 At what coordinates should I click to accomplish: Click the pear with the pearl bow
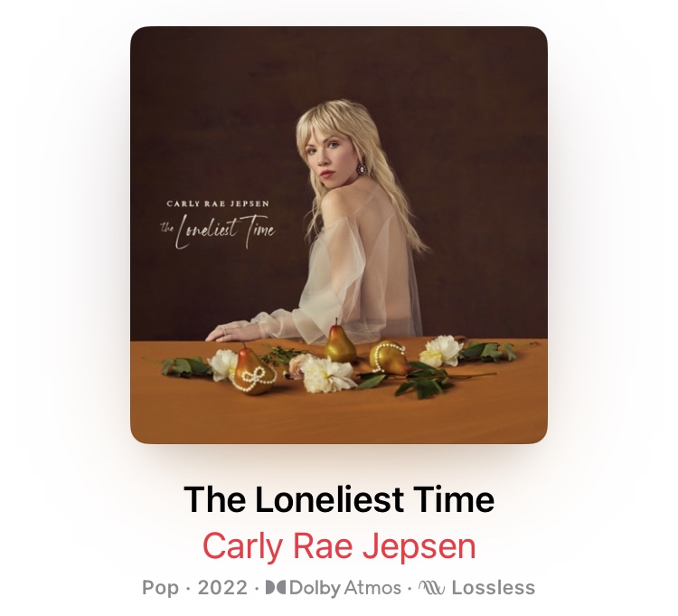coord(255,370)
